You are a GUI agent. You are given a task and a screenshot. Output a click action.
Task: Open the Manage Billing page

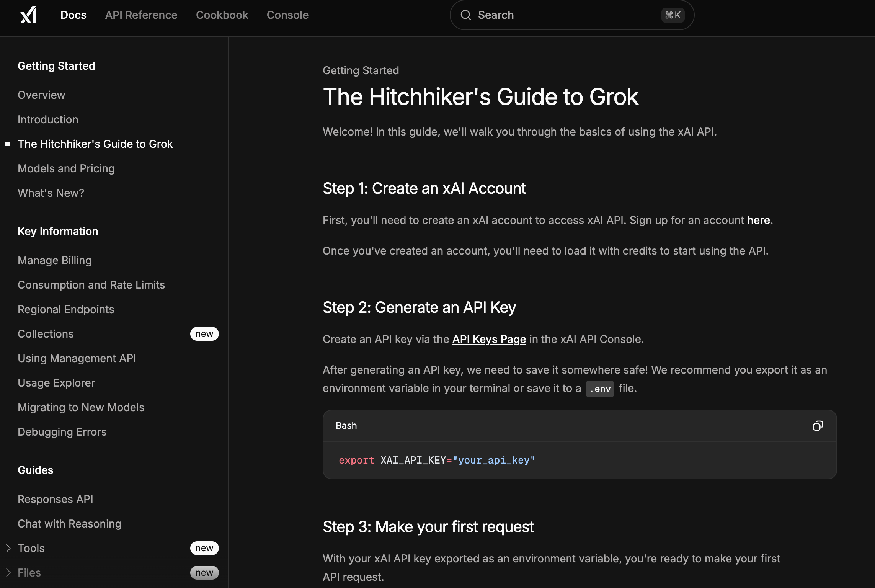coord(55,260)
